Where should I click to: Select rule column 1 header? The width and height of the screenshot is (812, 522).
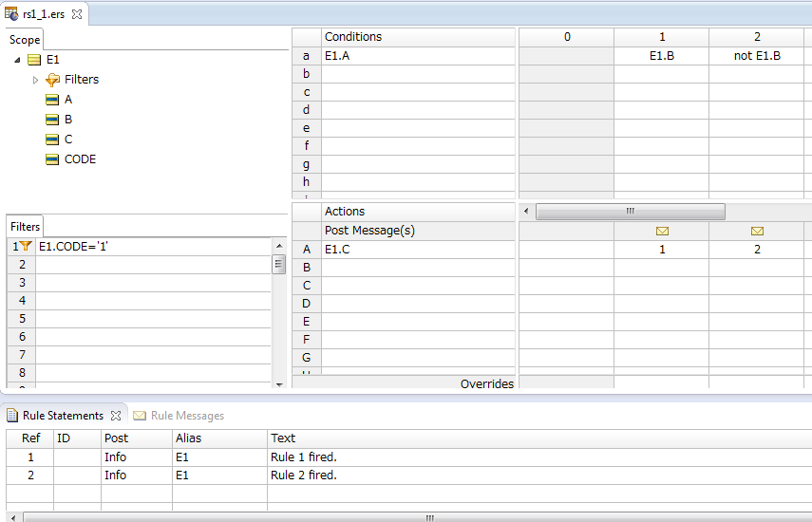tap(661, 37)
